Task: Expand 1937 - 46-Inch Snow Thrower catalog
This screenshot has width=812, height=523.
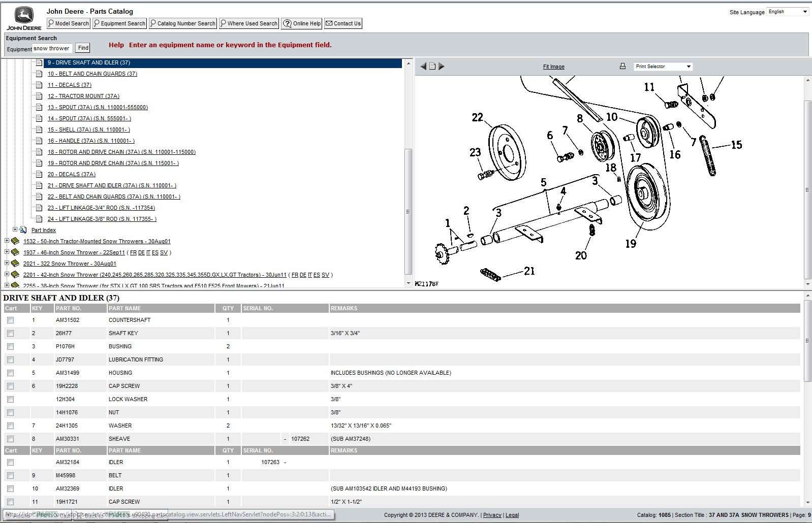Action: [7, 252]
